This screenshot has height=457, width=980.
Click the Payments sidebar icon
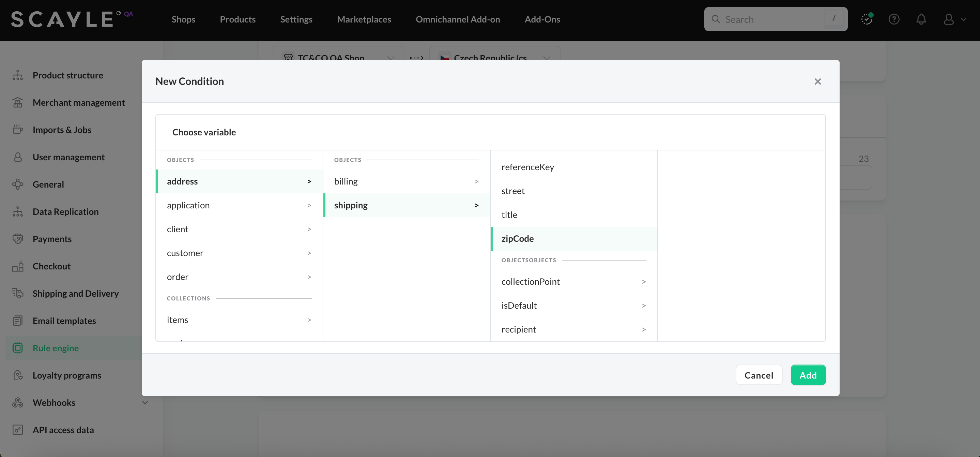pos(17,239)
